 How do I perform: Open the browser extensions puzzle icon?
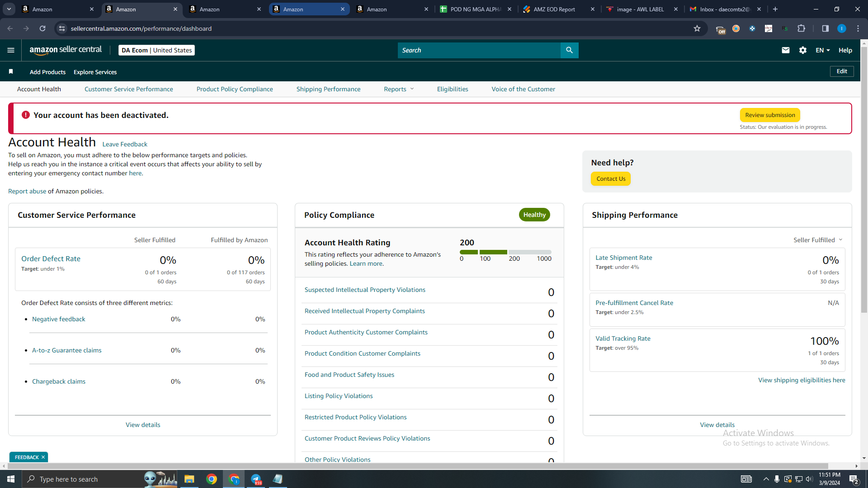pyautogui.click(x=802, y=28)
